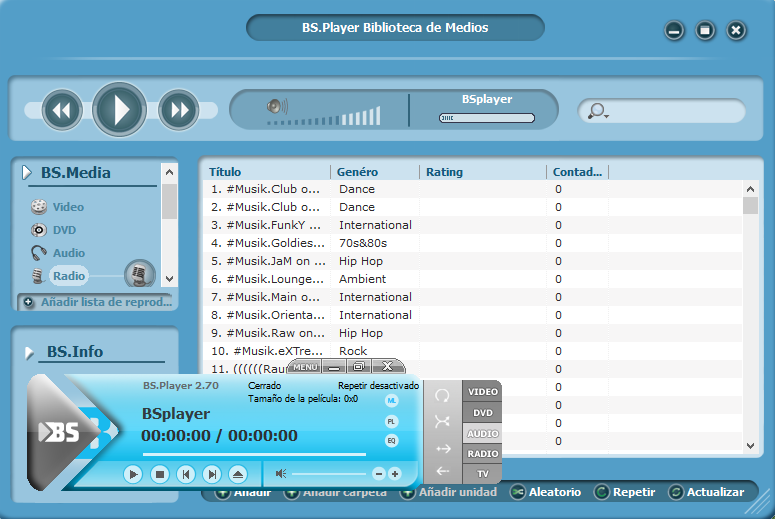Expand the BS.Info section triangle

29,352
